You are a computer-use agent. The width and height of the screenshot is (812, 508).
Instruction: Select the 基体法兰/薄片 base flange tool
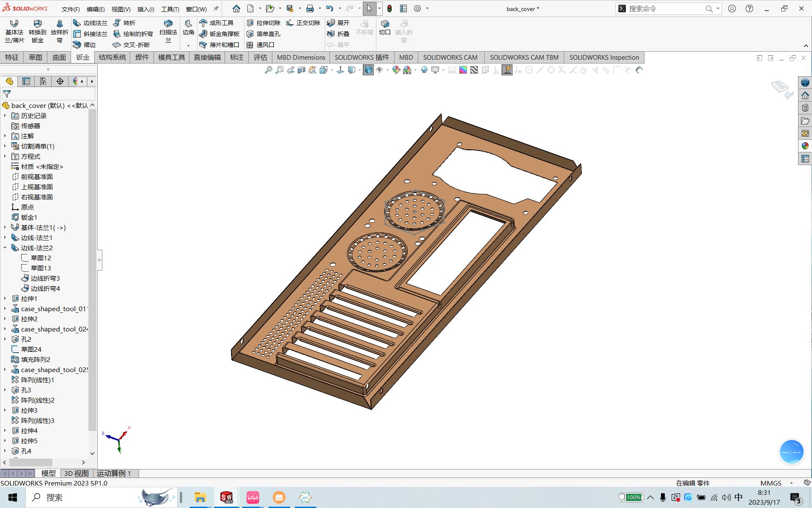(14, 32)
